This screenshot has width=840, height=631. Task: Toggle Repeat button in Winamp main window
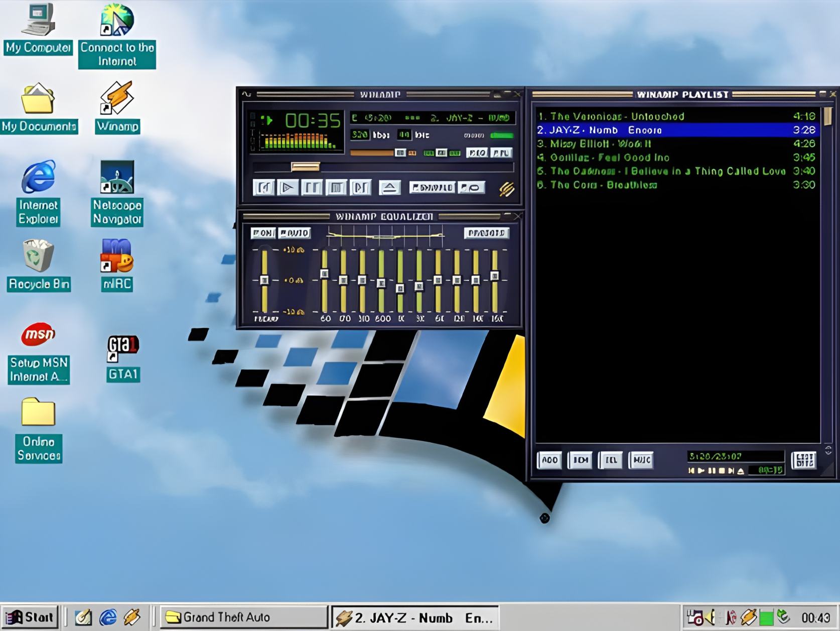[x=471, y=188]
